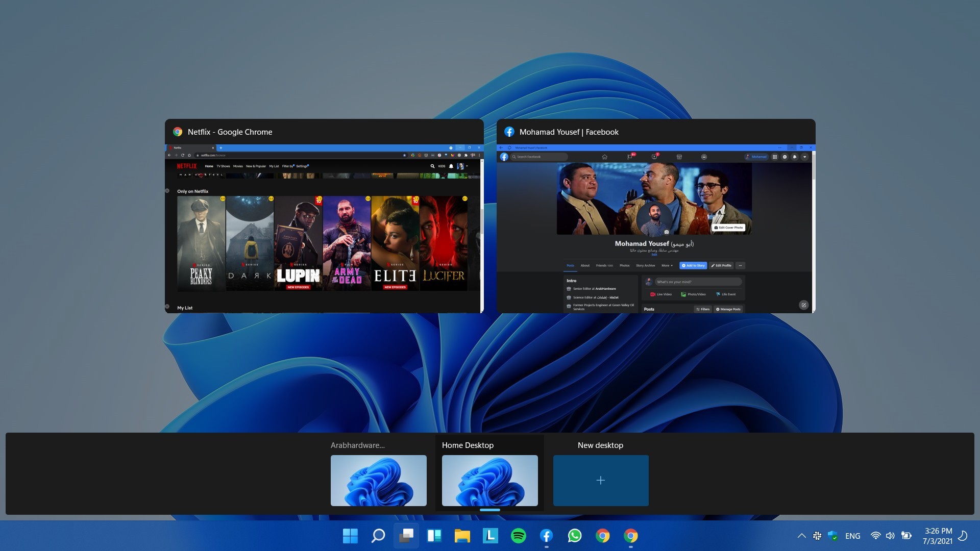980x551 pixels.
Task: Click Facebook pages flag icon
Action: (x=630, y=157)
